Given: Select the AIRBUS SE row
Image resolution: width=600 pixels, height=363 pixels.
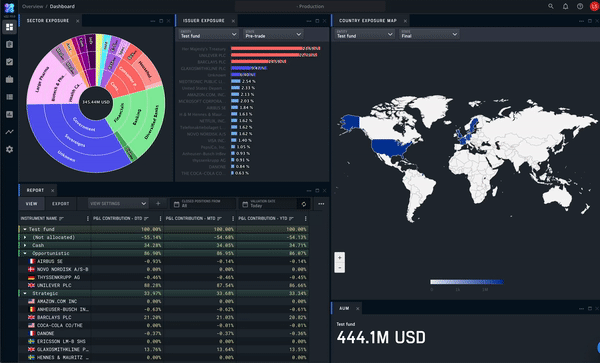Looking at the screenshot, I should [163, 262].
